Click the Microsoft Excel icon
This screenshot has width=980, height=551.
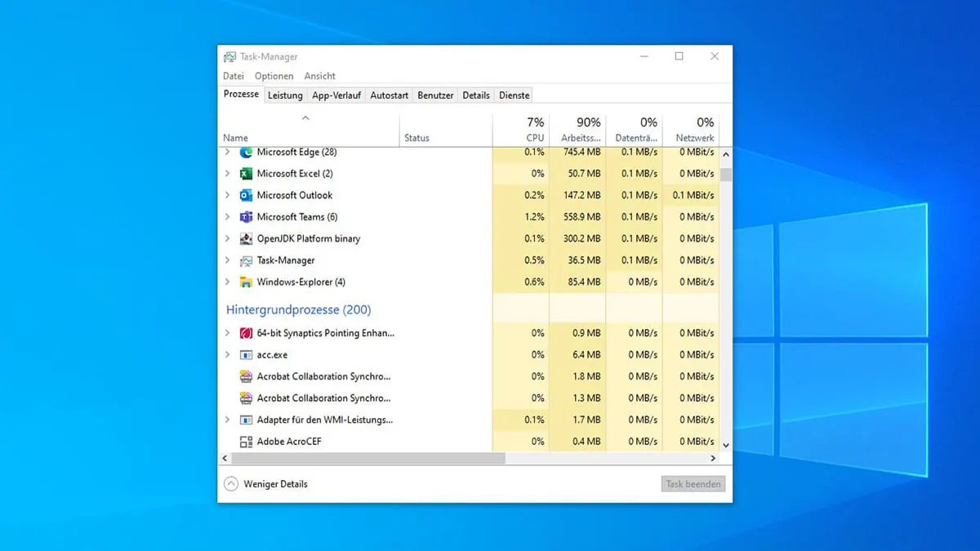pyautogui.click(x=247, y=173)
